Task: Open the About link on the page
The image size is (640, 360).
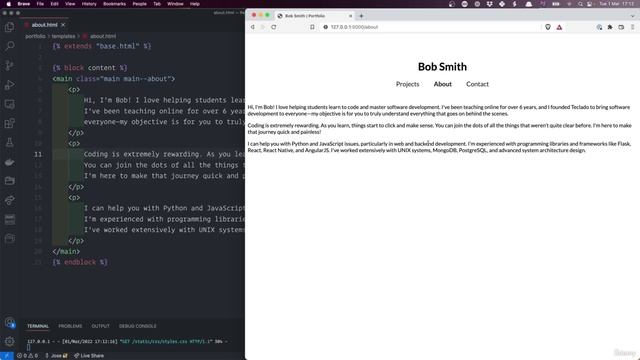Action: (442, 84)
